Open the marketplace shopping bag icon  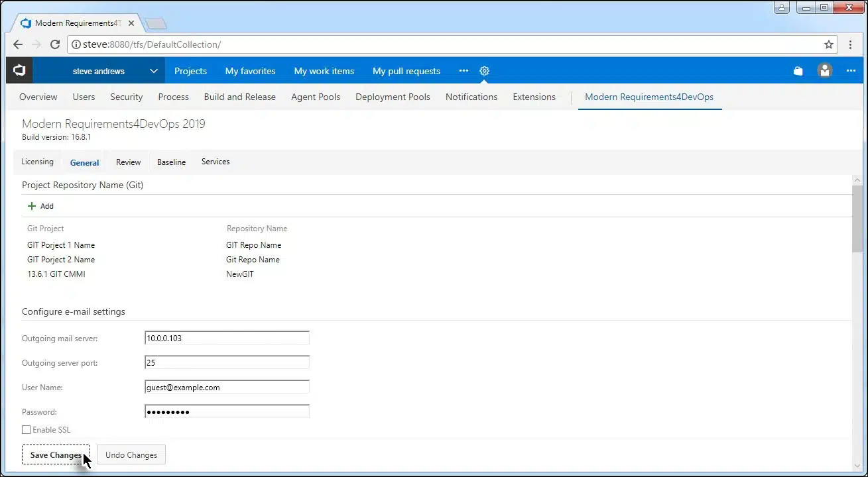tap(798, 71)
